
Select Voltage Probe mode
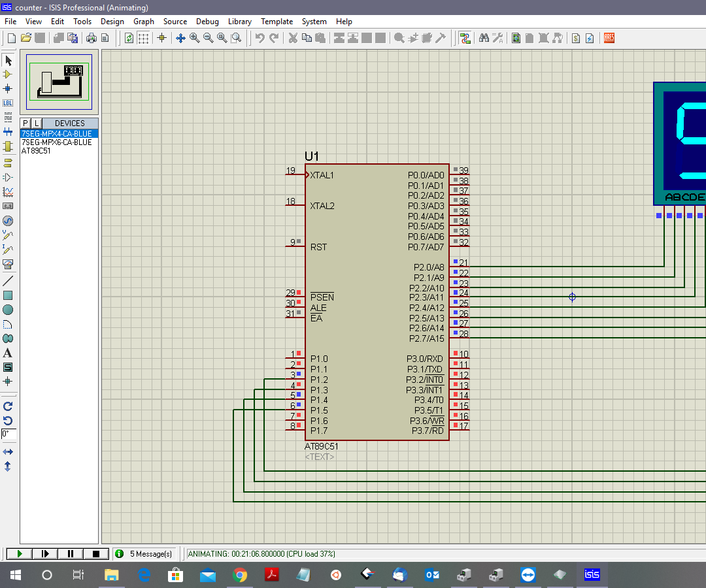[x=8, y=235]
